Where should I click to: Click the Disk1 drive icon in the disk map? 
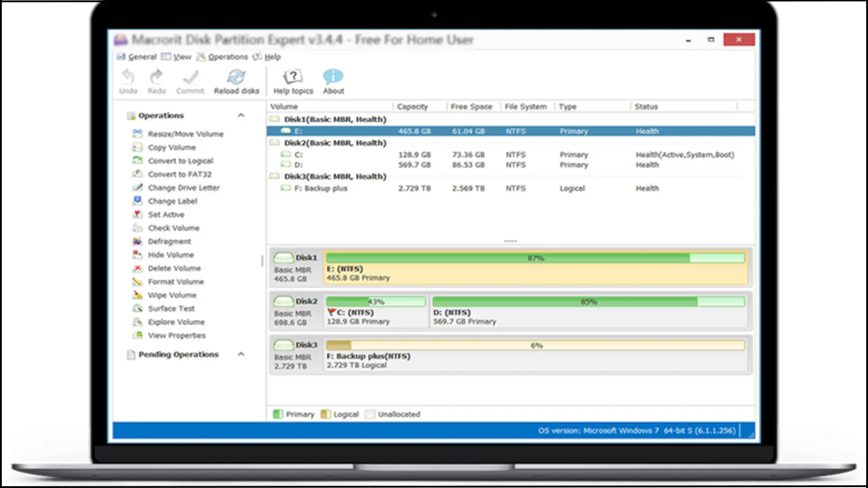click(x=283, y=258)
